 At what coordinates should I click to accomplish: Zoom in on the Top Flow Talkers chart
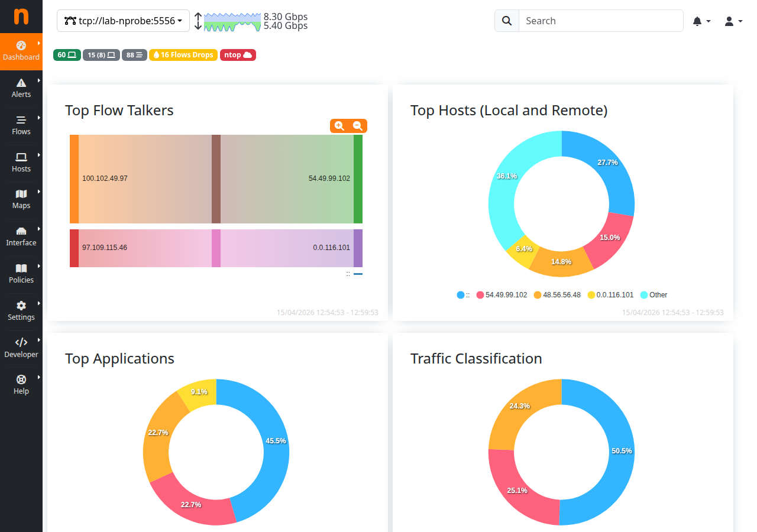tap(339, 126)
